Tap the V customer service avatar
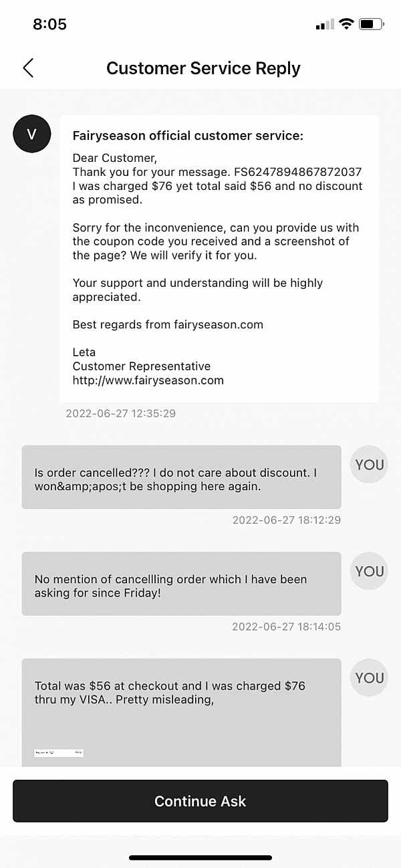This screenshot has height=868, width=401. click(x=31, y=134)
